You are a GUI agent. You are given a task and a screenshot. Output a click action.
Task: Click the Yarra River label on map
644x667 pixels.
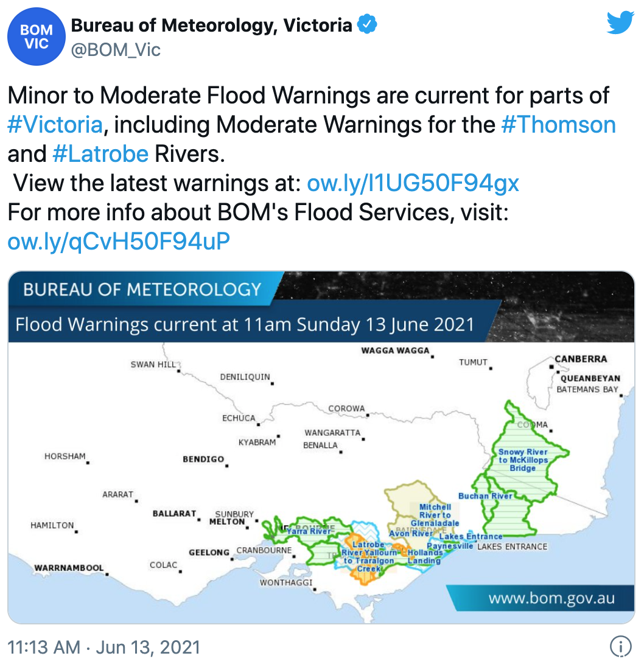[309, 531]
